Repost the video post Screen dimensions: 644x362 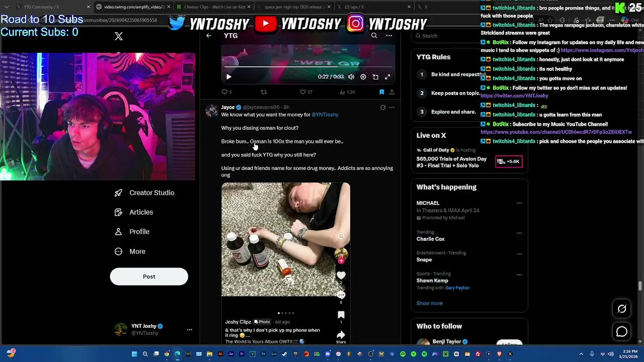pyautogui.click(x=264, y=92)
